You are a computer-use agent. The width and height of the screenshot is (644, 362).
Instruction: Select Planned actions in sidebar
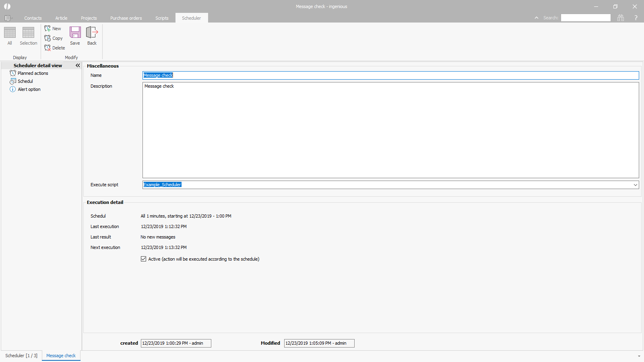pyautogui.click(x=33, y=73)
